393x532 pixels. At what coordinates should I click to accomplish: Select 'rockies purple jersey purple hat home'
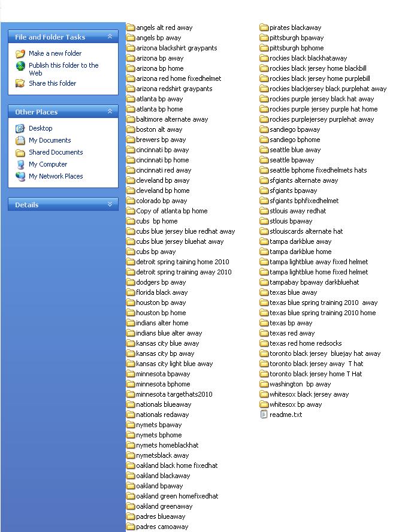[324, 109]
